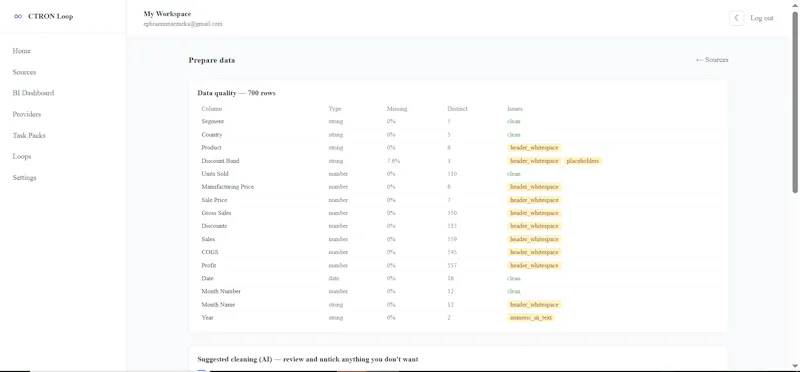Image resolution: width=800 pixels, height=372 pixels.
Task: Click header_whitespace tag in Month Name row
Action: click(534, 305)
